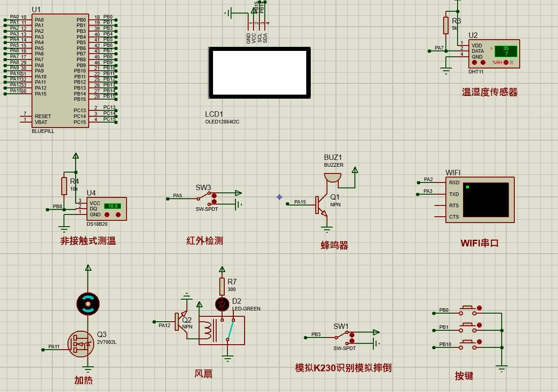This screenshot has width=558, height=392.
Task: Click the DS18B20 16.0 temperature readout
Action: [113, 206]
